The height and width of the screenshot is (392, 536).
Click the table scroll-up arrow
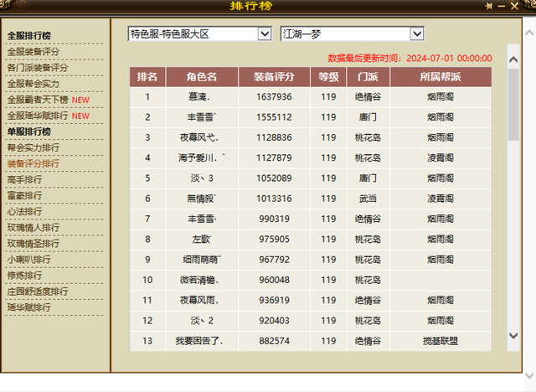513,59
